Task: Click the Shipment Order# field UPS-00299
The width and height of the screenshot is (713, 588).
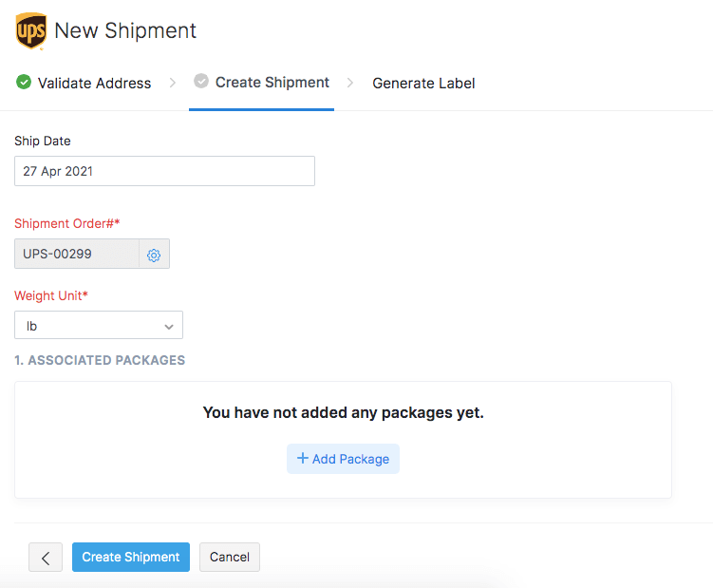Action: pos(77,255)
